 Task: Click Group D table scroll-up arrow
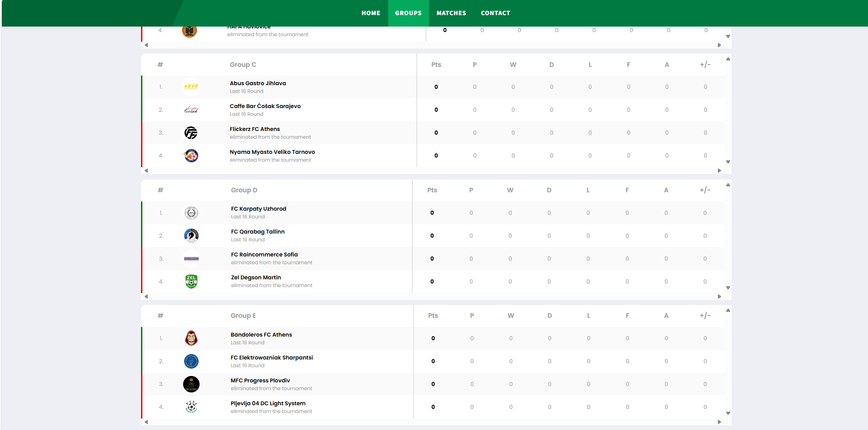coord(728,185)
